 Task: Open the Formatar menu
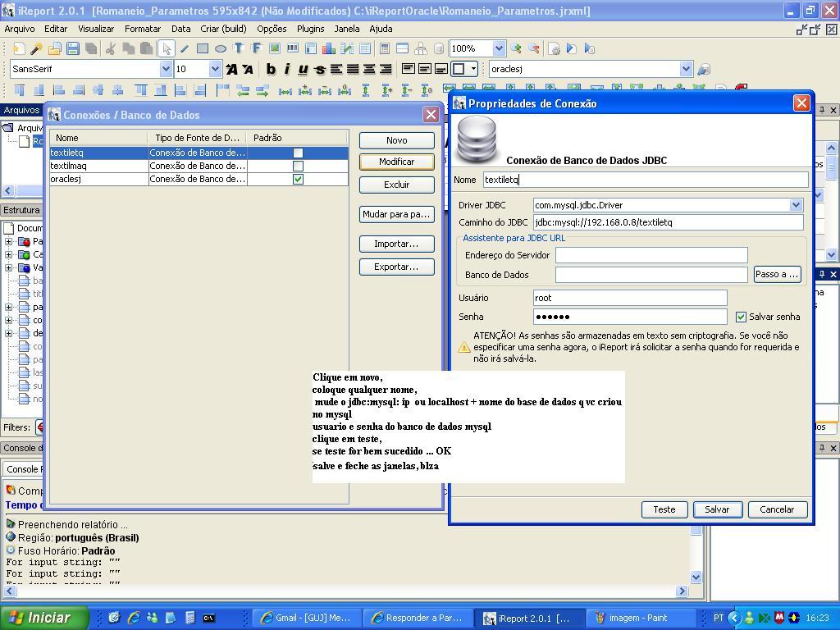(x=143, y=29)
